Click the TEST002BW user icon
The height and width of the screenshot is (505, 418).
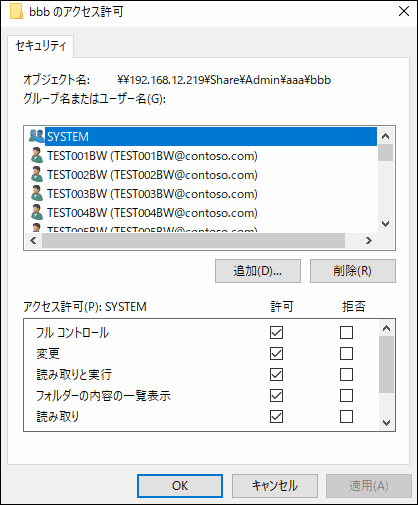(x=36, y=174)
